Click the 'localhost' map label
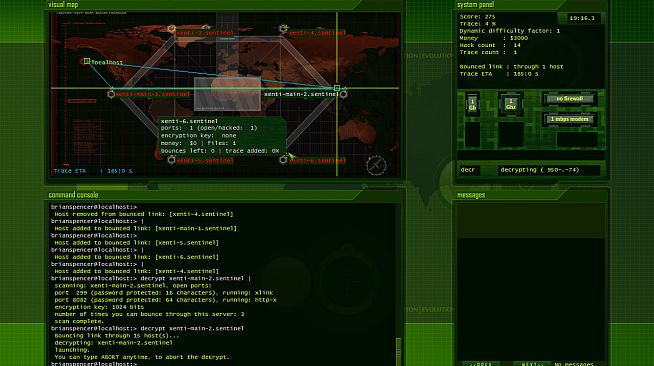This screenshot has height=366, width=654. [107, 62]
